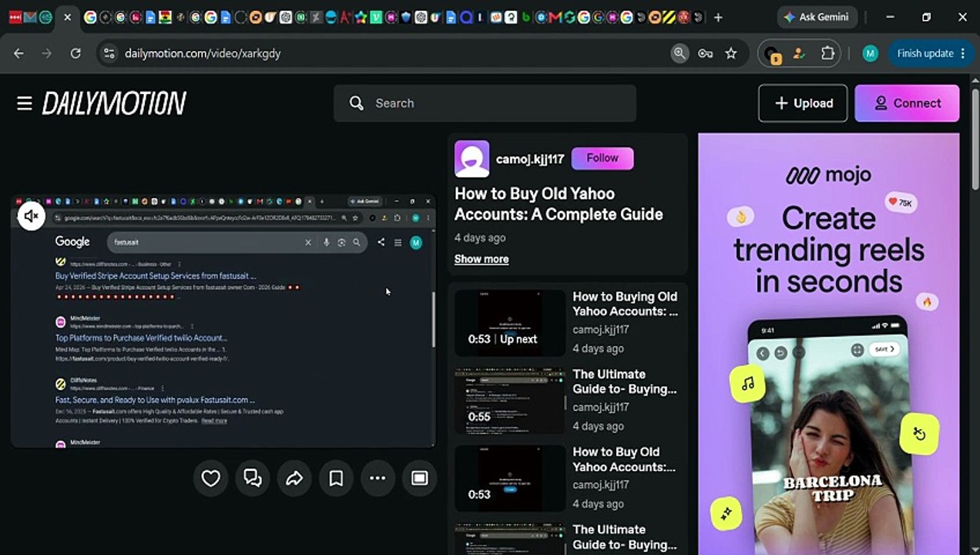Go back in browser history
The image size is (980, 555).
[19, 53]
